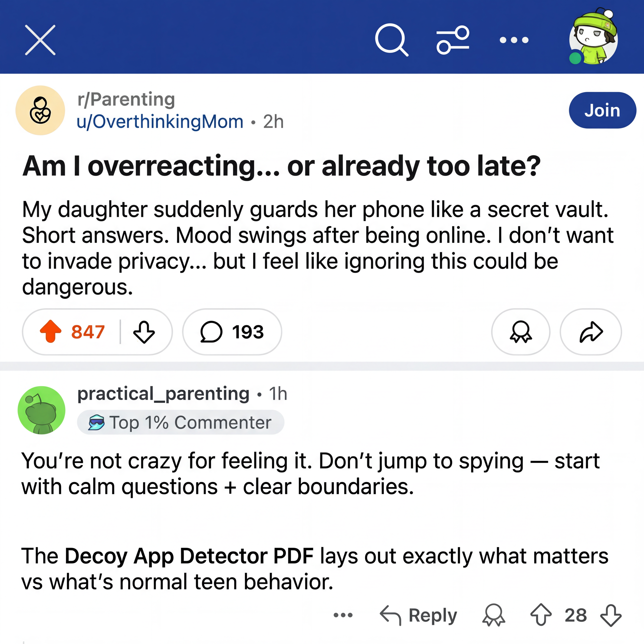Screen dimensions: 644x644
Task: Share the post with arrow icon
Action: point(591,332)
